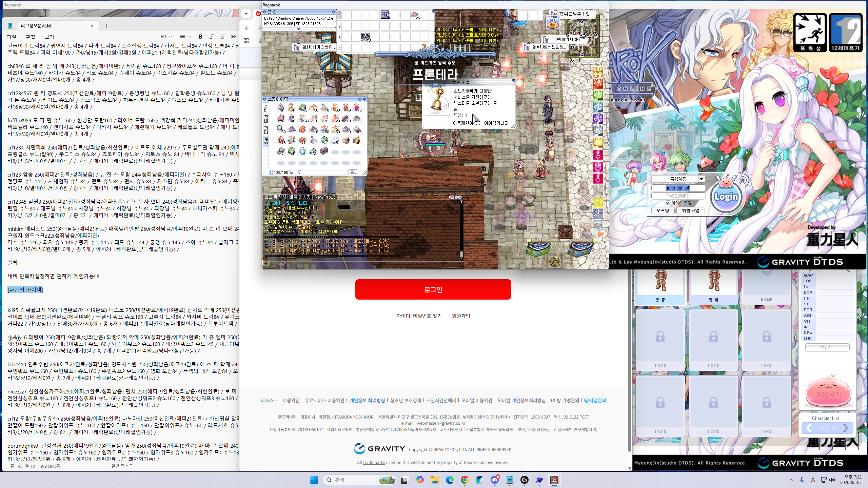Open H1 heading dropdown in Notepad
868x488 pixels.
[166, 37]
